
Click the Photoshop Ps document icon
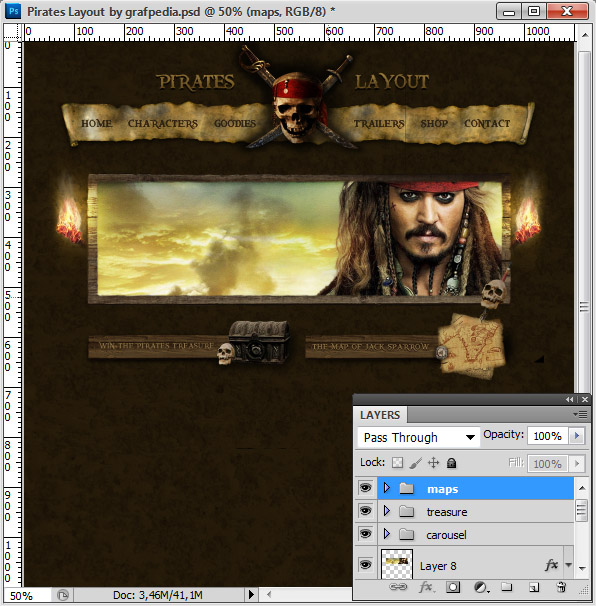click(x=13, y=11)
